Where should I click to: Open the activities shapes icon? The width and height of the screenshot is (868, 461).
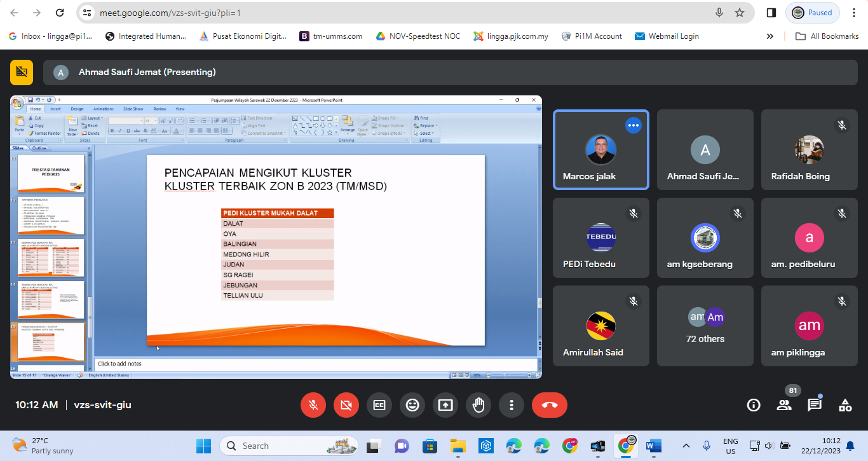click(x=845, y=405)
